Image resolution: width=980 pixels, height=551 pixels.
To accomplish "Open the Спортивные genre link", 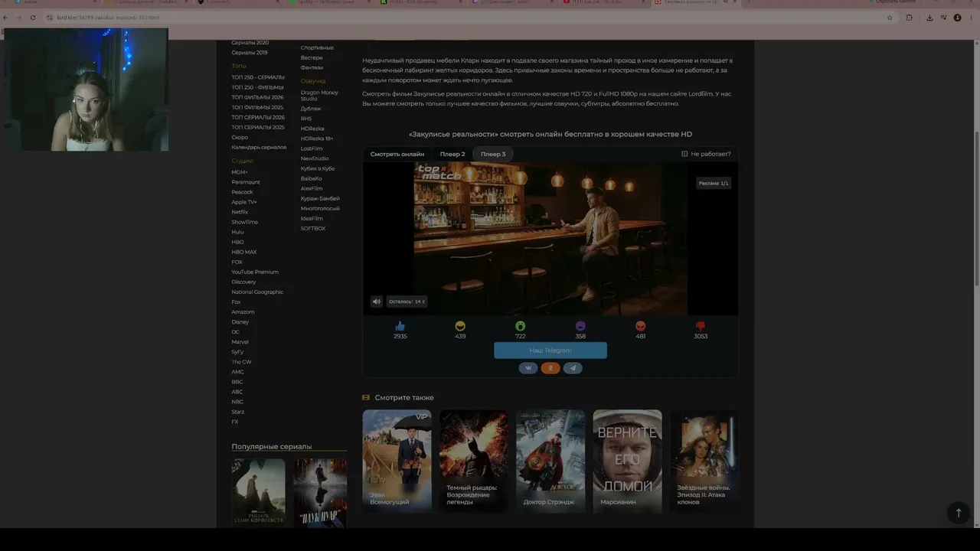I will pyautogui.click(x=317, y=47).
